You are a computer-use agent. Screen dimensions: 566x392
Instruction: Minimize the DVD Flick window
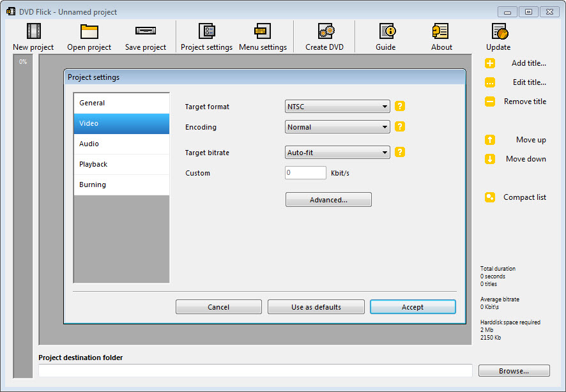507,12
